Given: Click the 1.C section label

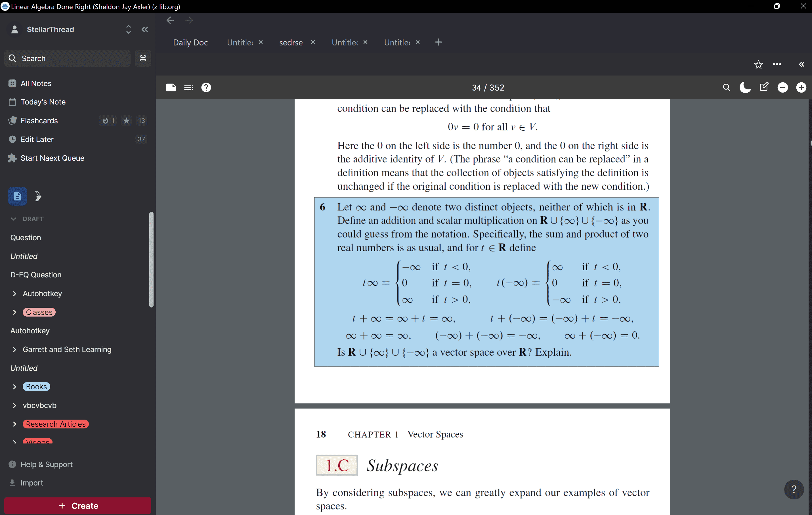Looking at the screenshot, I should click(x=337, y=465).
